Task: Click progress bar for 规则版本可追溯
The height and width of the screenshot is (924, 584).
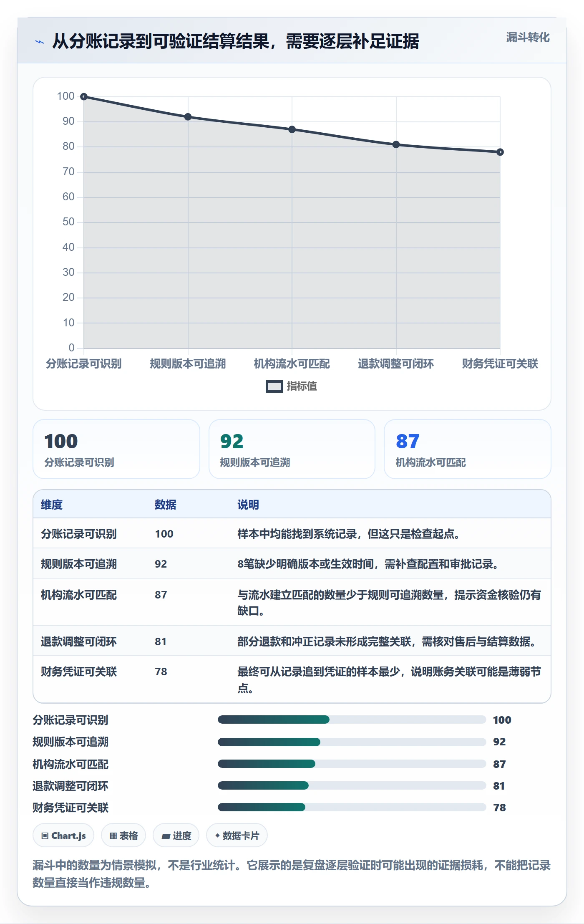Action: (x=352, y=742)
